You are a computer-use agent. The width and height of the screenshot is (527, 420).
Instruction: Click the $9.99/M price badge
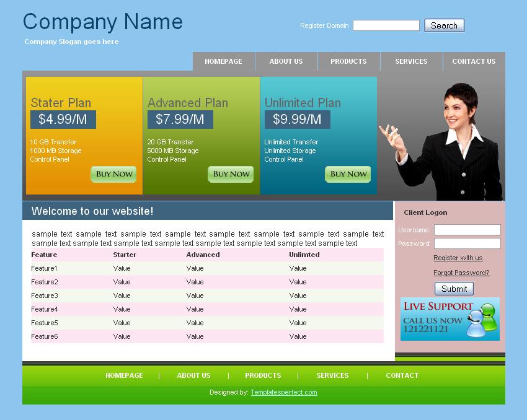coord(298,120)
